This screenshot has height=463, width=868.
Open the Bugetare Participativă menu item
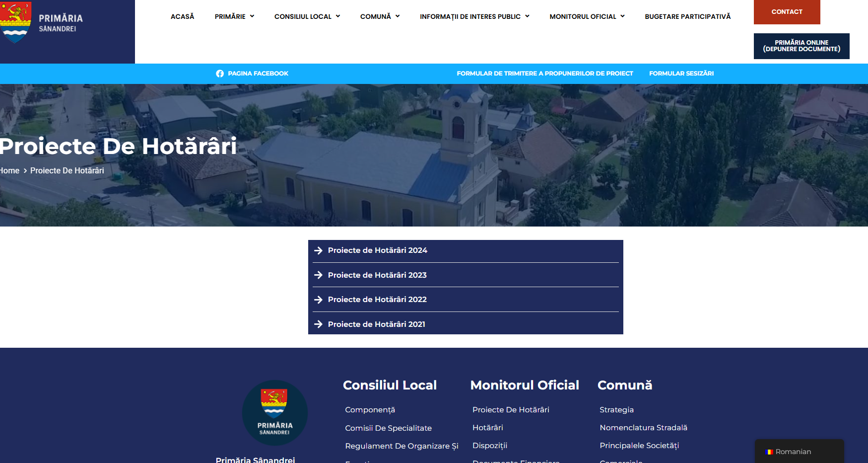687,16
